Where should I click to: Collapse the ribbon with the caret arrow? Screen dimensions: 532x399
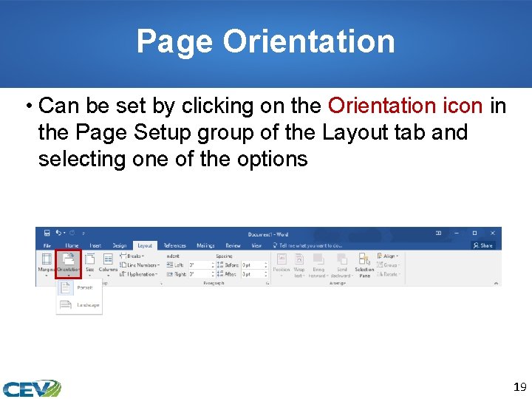(x=496, y=283)
